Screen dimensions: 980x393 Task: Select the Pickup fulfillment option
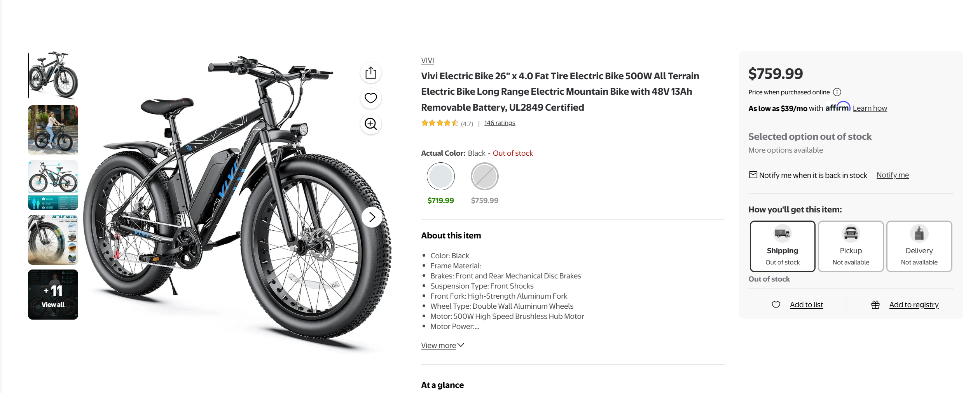tap(851, 246)
